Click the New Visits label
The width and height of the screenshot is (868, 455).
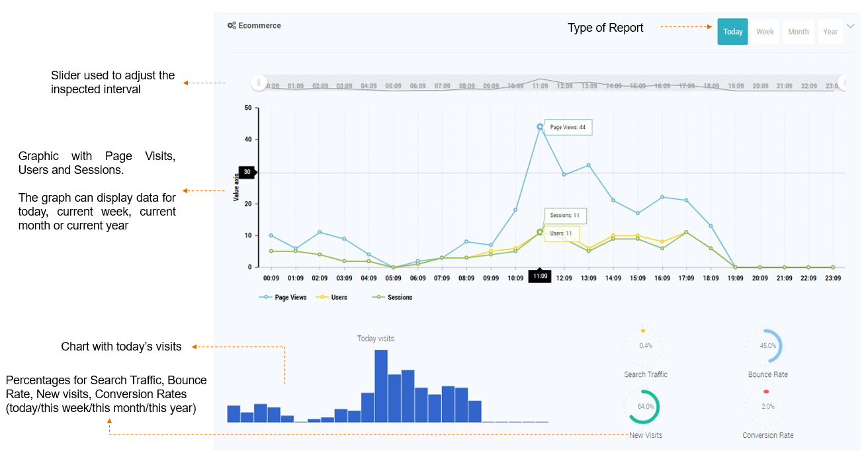pos(646,435)
